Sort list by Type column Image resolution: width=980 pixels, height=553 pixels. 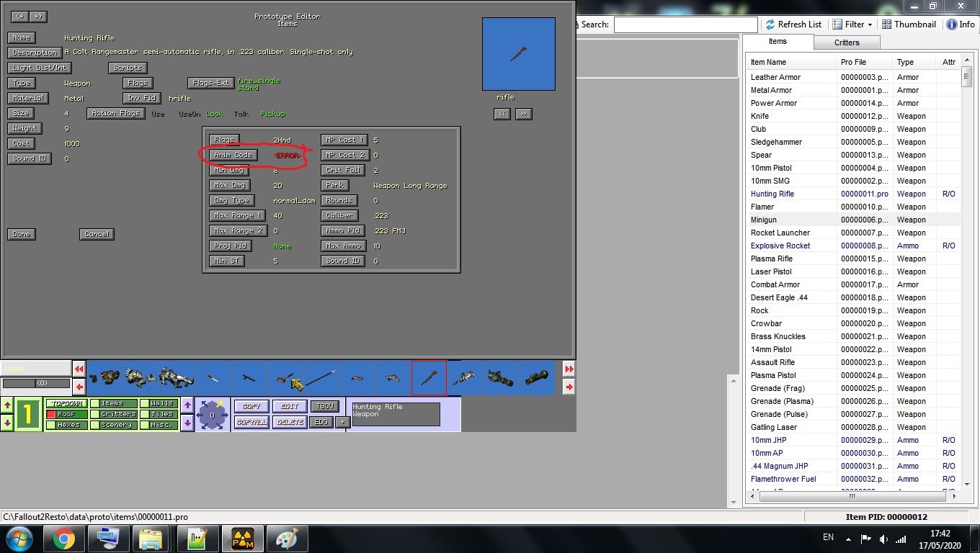click(914, 62)
